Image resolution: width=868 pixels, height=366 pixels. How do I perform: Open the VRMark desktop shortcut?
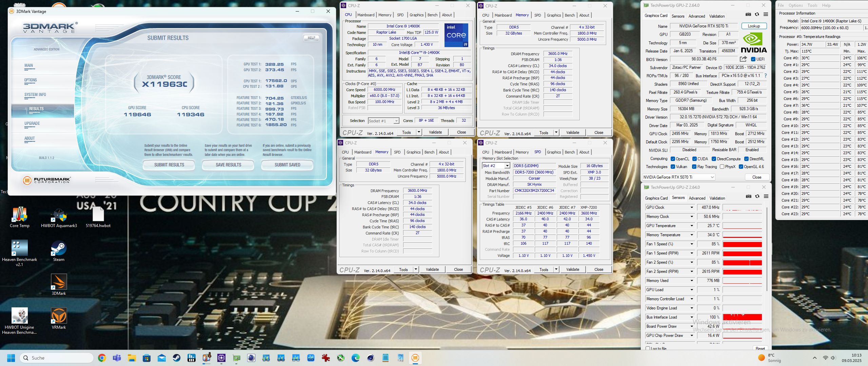point(59,319)
